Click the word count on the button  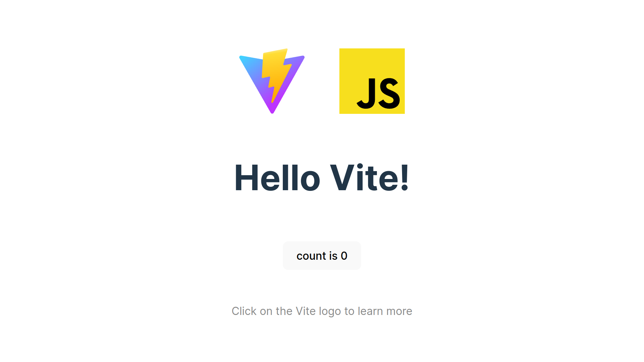(311, 256)
